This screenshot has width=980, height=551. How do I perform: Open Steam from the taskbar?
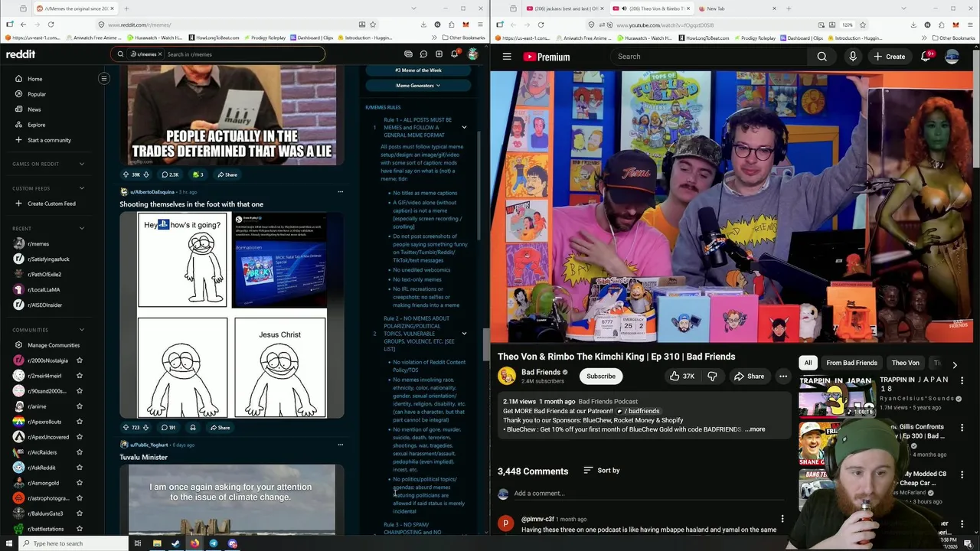(175, 543)
